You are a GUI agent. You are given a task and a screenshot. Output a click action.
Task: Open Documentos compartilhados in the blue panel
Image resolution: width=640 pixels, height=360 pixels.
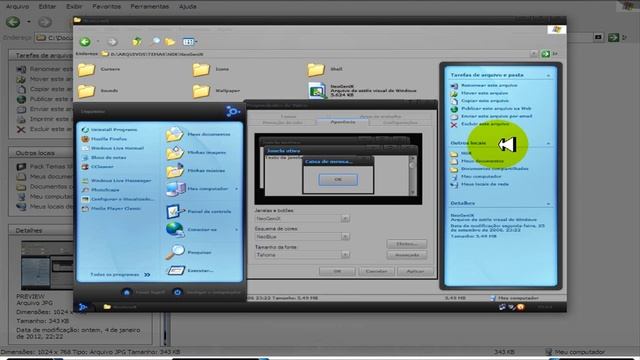click(489, 169)
